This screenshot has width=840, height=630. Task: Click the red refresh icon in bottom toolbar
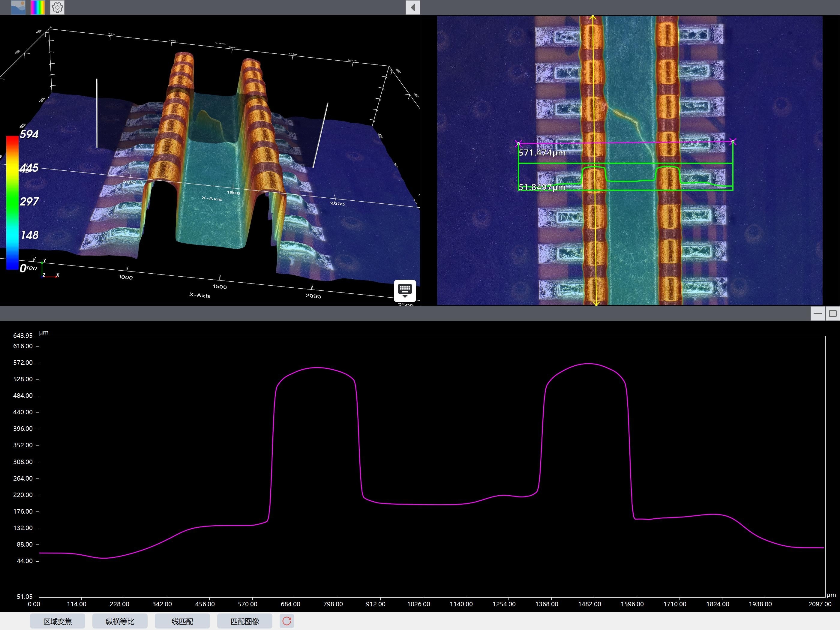[287, 621]
